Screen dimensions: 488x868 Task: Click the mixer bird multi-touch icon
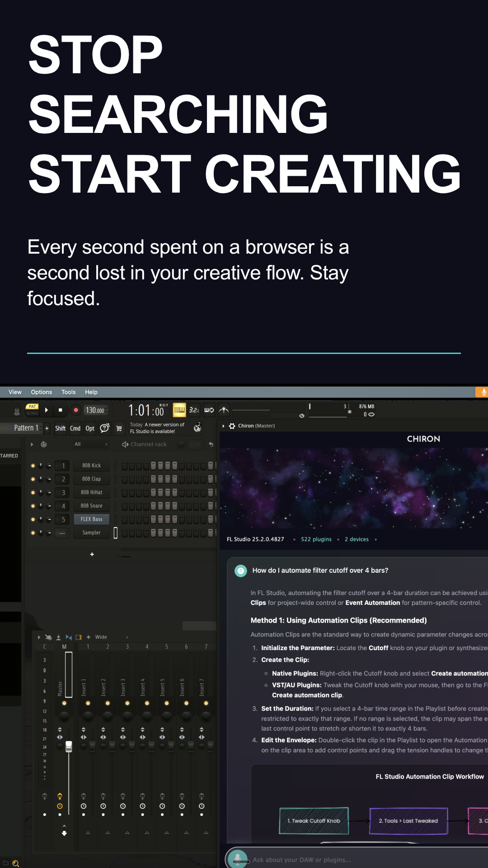(x=48, y=637)
